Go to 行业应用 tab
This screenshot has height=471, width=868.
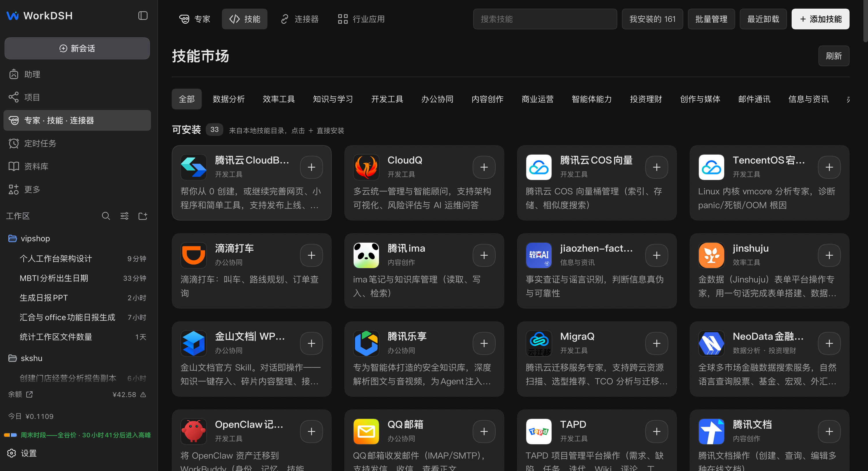pyautogui.click(x=361, y=19)
